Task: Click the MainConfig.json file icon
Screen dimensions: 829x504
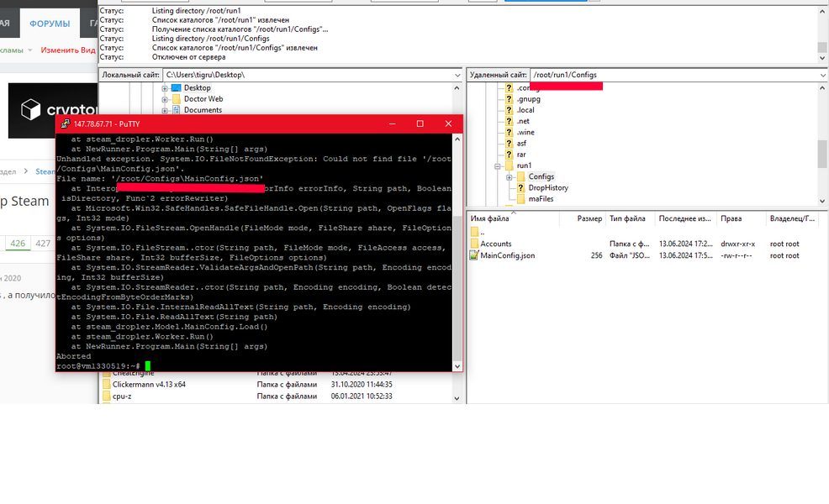Action: coord(474,255)
